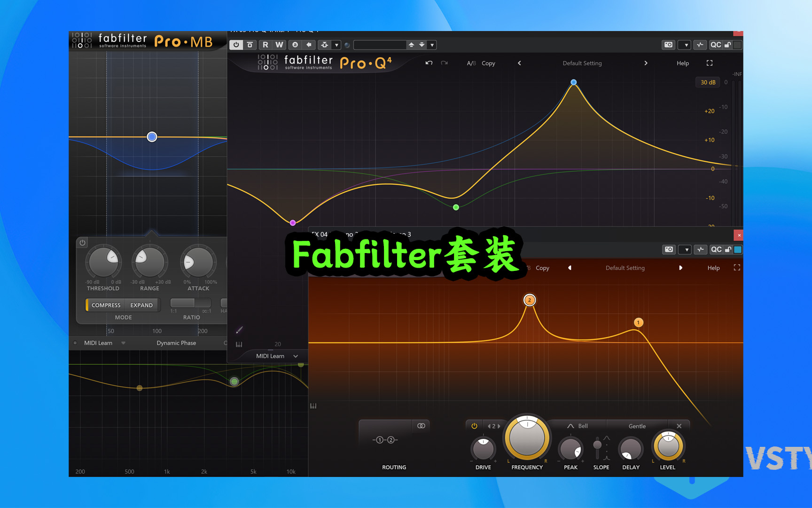The height and width of the screenshot is (508, 812).
Task: Click the waveform icon in the orange filter plugin toolbar
Action: point(701,249)
